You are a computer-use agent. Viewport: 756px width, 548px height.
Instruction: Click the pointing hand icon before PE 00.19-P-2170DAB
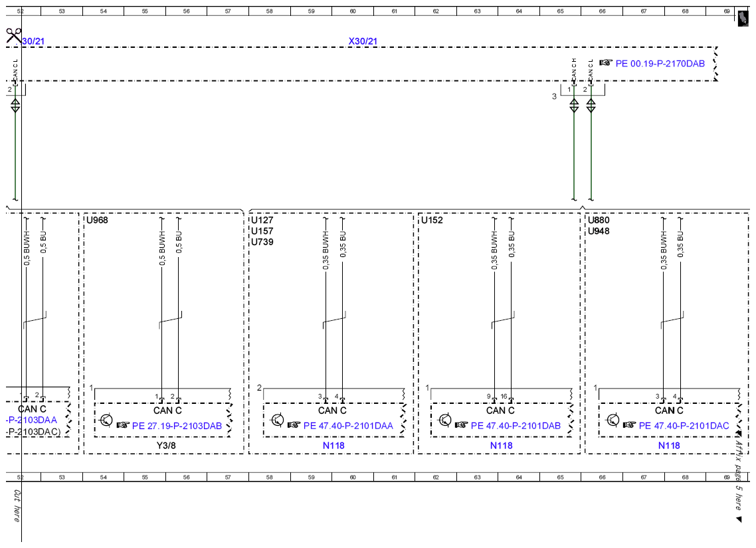pos(606,62)
